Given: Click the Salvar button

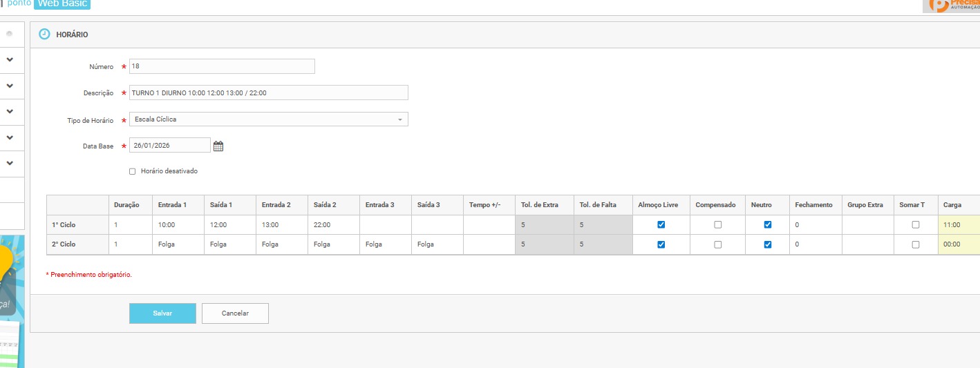Looking at the screenshot, I should coord(162,313).
